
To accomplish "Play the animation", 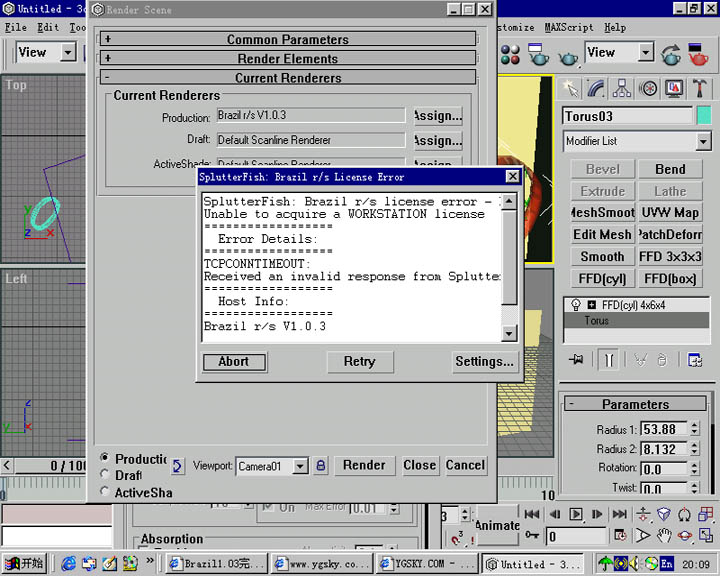I will (x=576, y=514).
